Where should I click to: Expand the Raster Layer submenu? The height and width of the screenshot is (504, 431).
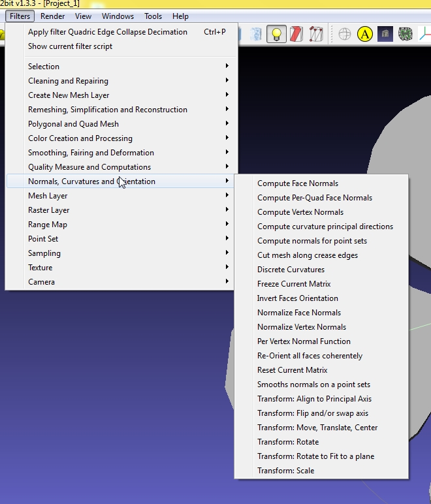(x=122, y=210)
